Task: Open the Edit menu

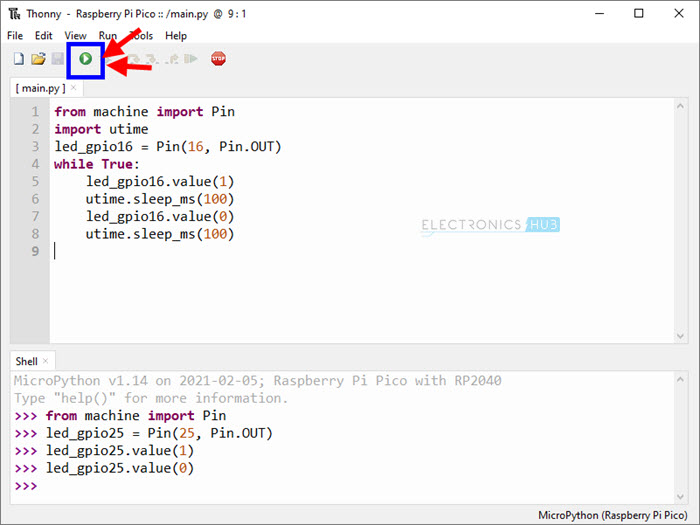Action: coord(43,35)
